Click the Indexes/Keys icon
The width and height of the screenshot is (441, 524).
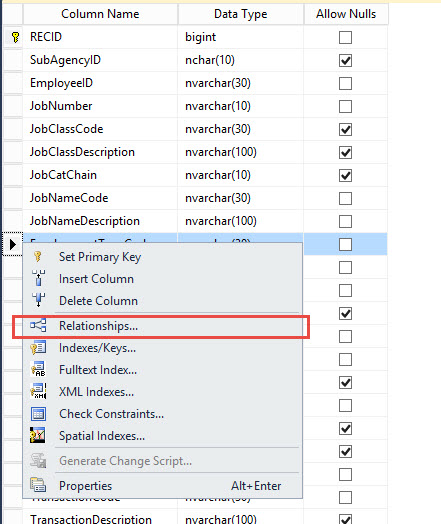(38, 348)
